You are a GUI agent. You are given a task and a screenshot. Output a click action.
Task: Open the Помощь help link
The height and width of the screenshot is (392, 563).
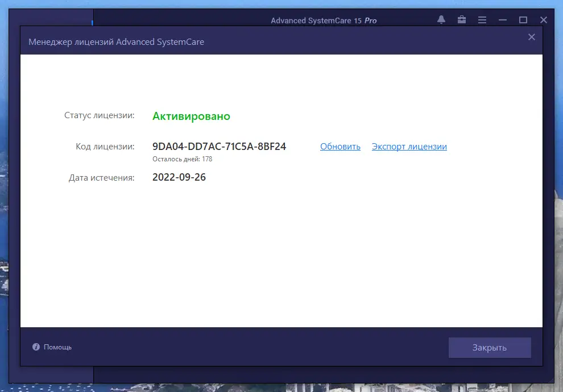coord(58,347)
